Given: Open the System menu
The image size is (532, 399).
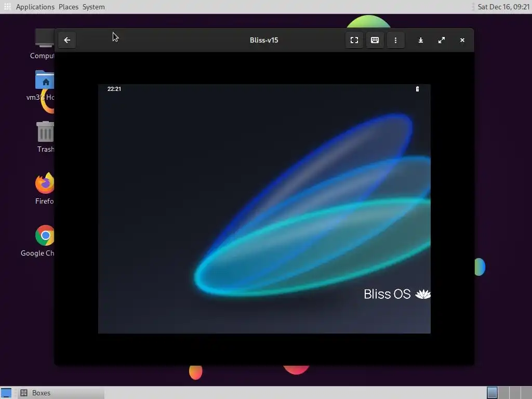Looking at the screenshot, I should [94, 7].
